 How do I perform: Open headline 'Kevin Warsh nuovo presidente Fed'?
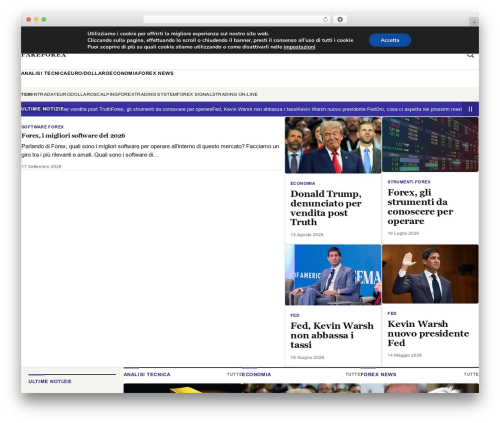428,333
